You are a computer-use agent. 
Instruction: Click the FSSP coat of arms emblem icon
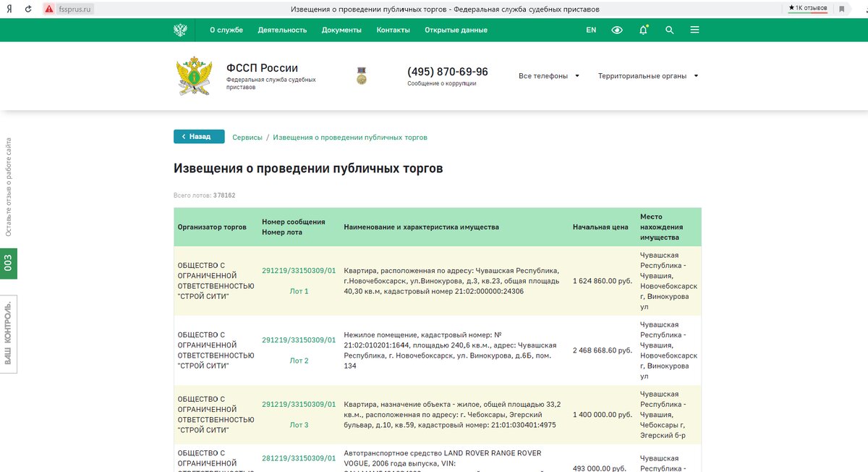(x=179, y=30)
